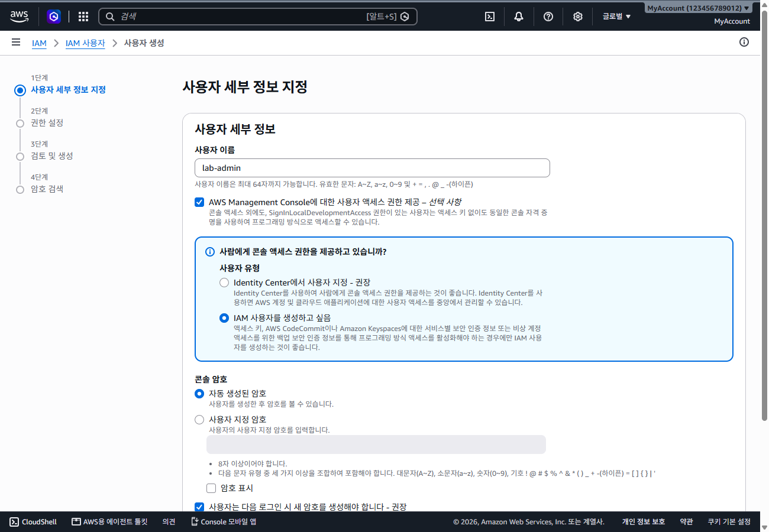Viewport: 769px width, 532px height.
Task: Select step 2 권한 설정
Action: coord(47,123)
